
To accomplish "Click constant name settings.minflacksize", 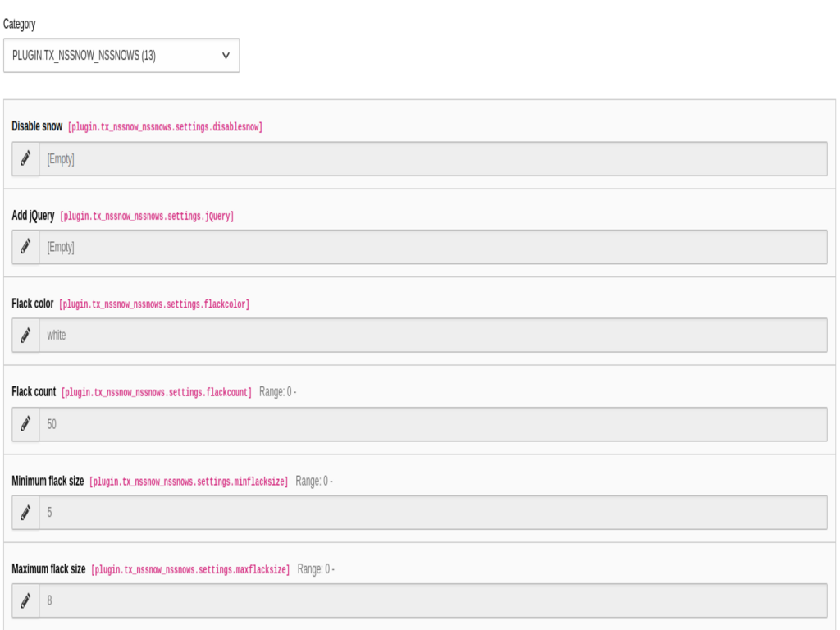I will click(x=189, y=482).
